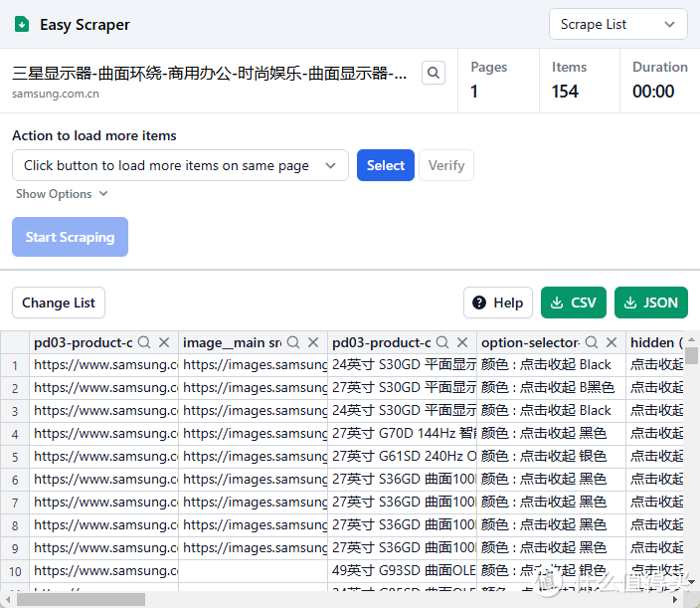Remove option-selector column with X

click(x=612, y=342)
